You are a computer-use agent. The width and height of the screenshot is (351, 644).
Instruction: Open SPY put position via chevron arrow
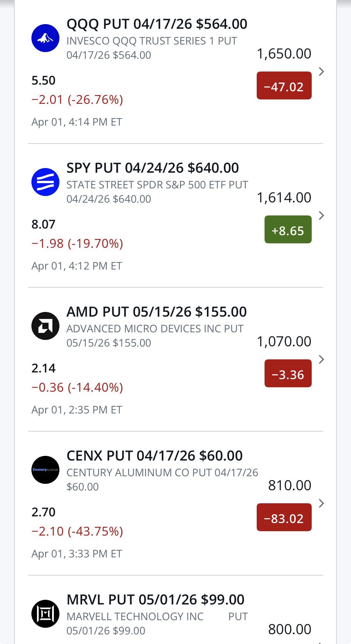point(321,215)
